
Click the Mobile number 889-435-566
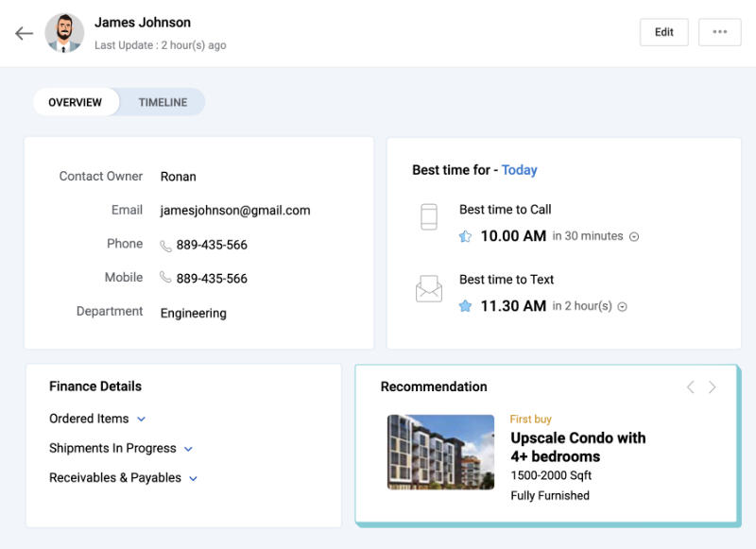coord(212,279)
